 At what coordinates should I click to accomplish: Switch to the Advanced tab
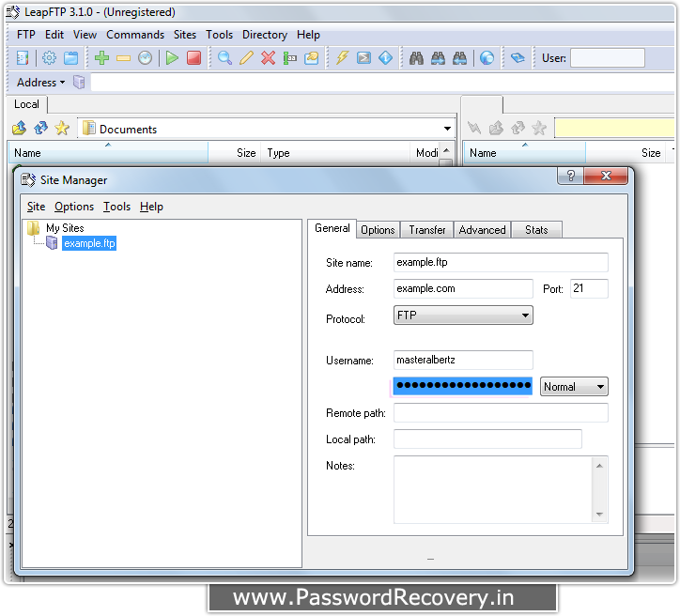[482, 230]
